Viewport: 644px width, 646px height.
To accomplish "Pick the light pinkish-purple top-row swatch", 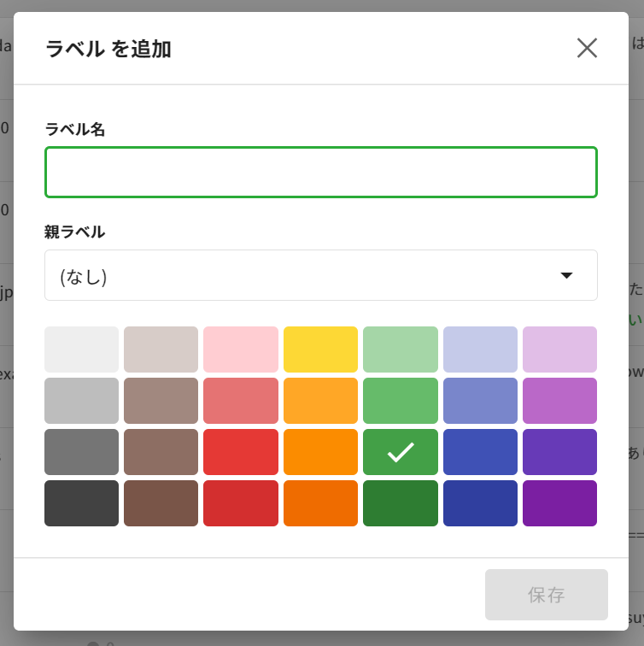I will click(559, 349).
